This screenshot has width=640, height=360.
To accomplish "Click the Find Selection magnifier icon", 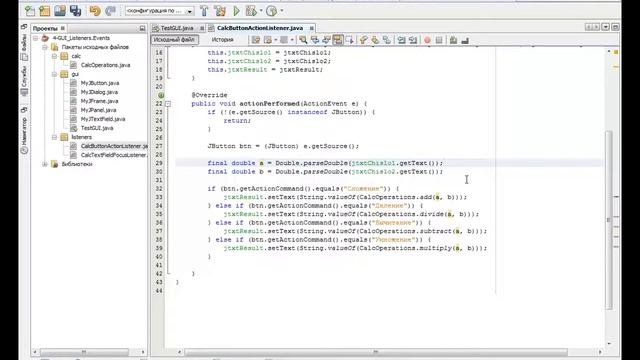I will click(x=303, y=40).
